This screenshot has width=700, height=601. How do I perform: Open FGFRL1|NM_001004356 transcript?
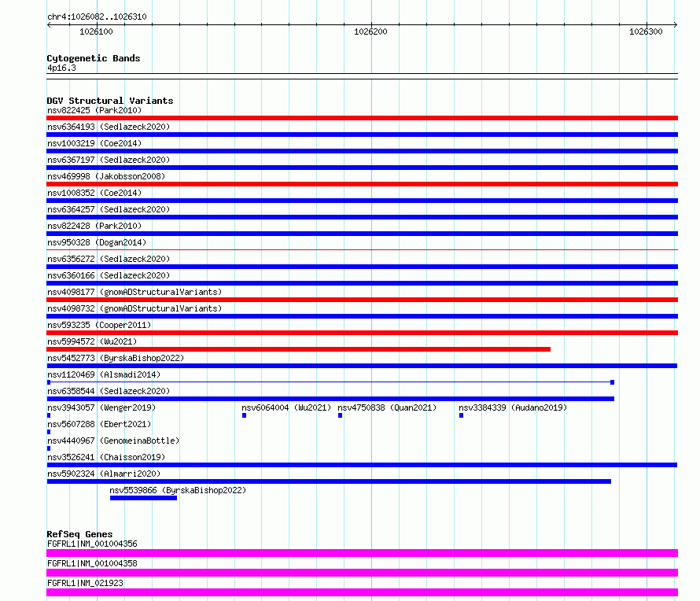(92, 544)
